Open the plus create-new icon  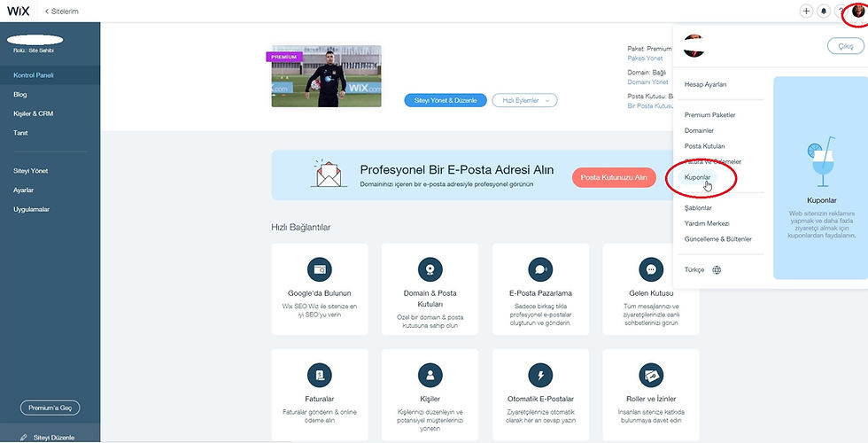[x=806, y=11]
